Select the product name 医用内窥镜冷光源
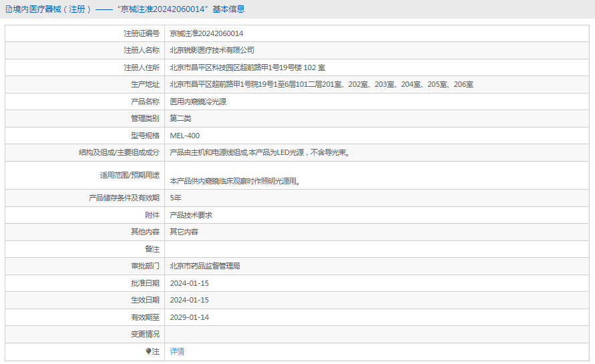 pos(198,102)
